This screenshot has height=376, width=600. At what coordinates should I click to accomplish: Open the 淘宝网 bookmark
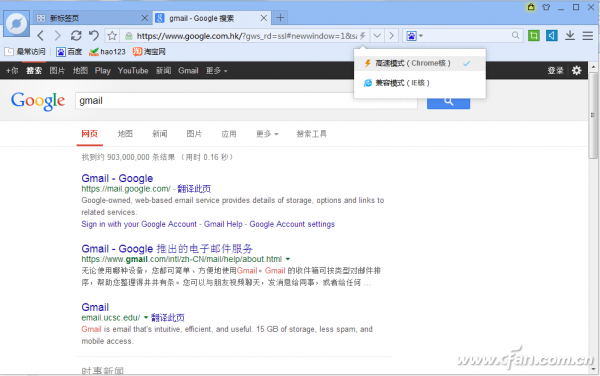point(149,52)
